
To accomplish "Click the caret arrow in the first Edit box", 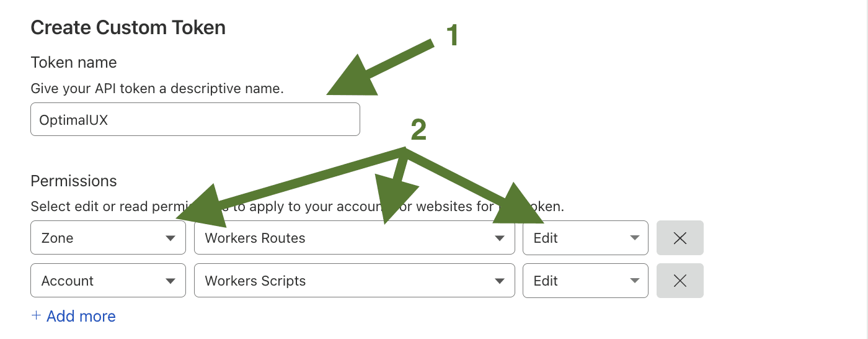I will click(x=634, y=238).
